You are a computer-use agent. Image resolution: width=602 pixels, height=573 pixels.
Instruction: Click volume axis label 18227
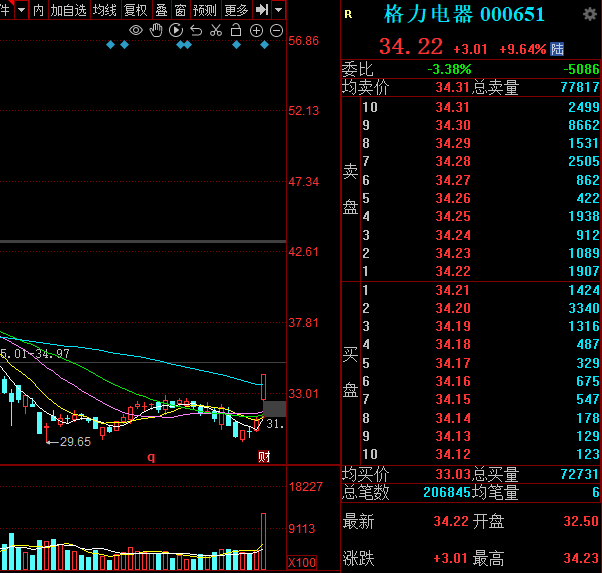click(x=306, y=487)
